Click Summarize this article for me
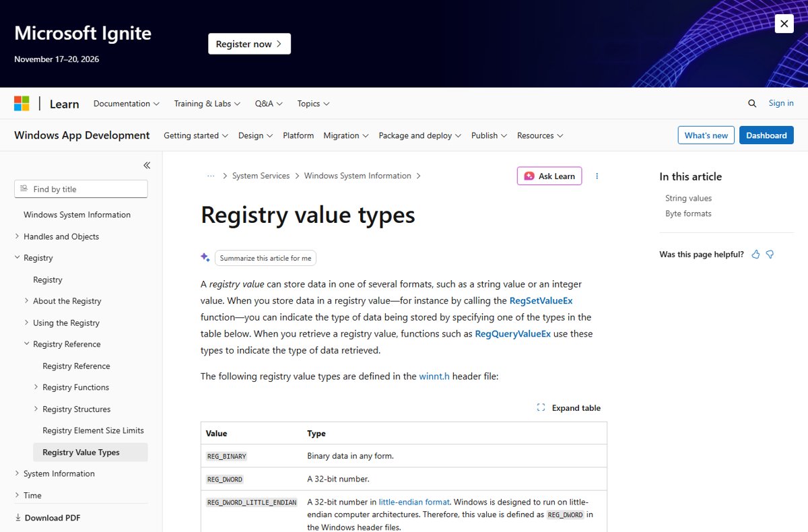Screen dimensions: 808x532 (265, 258)
